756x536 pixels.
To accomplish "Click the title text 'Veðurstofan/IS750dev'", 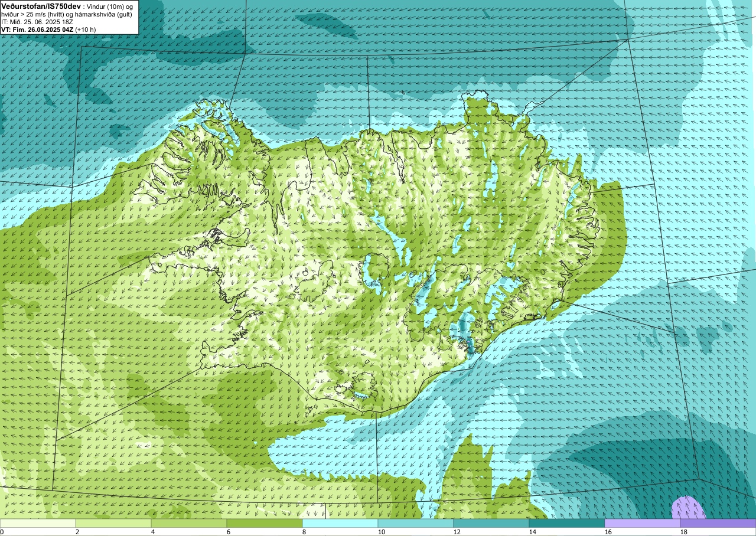I will [x=41, y=5].
